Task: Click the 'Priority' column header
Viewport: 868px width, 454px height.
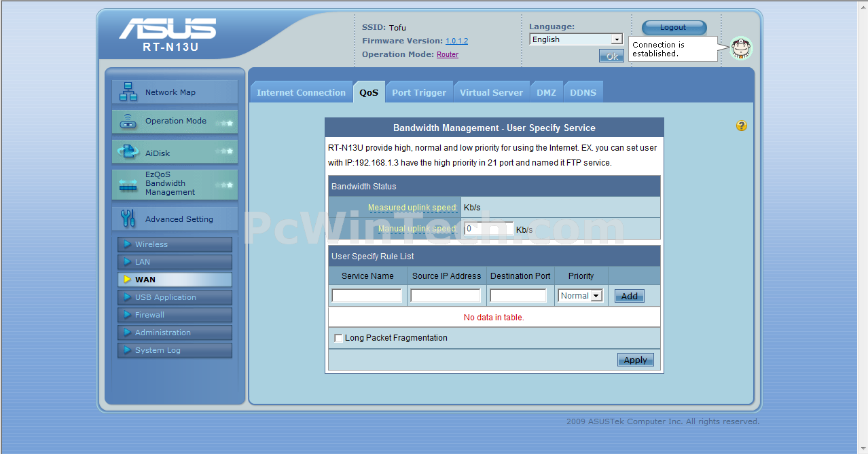Action: (581, 276)
